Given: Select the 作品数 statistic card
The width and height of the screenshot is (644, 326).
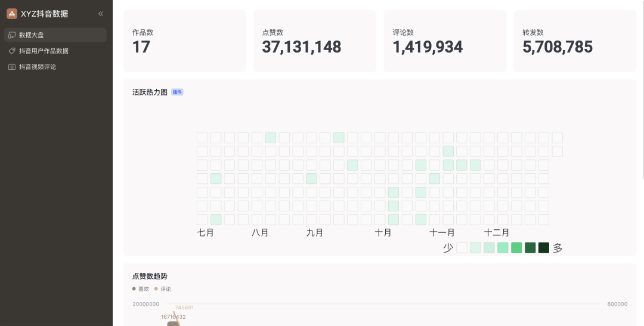Looking at the screenshot, I should [184, 41].
